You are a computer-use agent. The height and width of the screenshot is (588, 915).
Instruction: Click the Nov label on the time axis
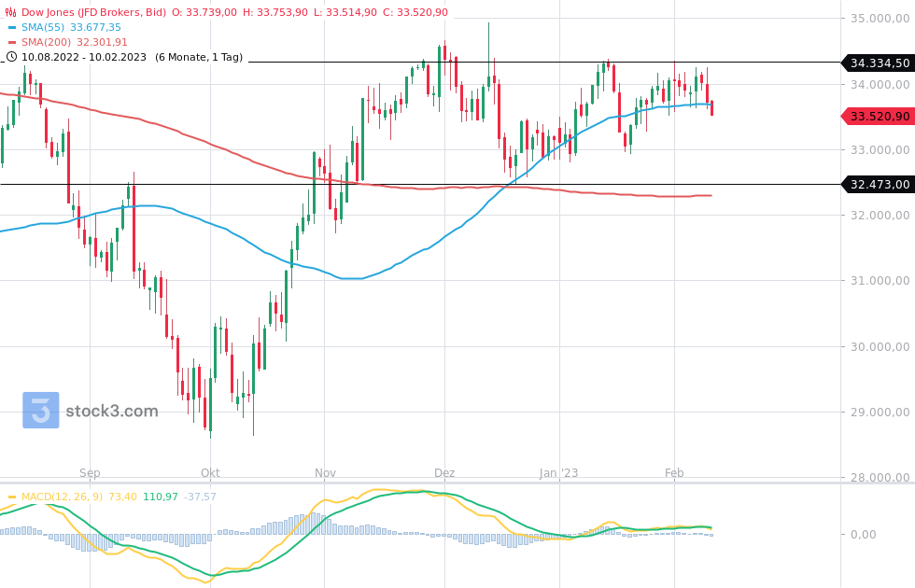coord(325,473)
